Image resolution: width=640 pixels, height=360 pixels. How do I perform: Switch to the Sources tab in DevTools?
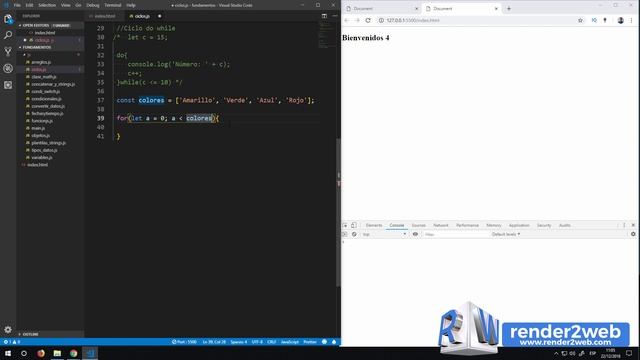[418, 225]
